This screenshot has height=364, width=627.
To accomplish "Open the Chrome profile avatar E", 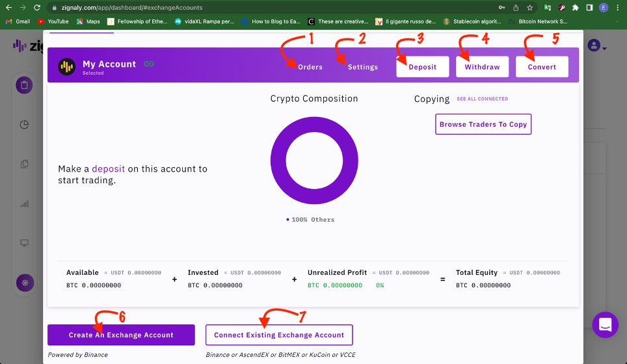I will click(x=604, y=8).
